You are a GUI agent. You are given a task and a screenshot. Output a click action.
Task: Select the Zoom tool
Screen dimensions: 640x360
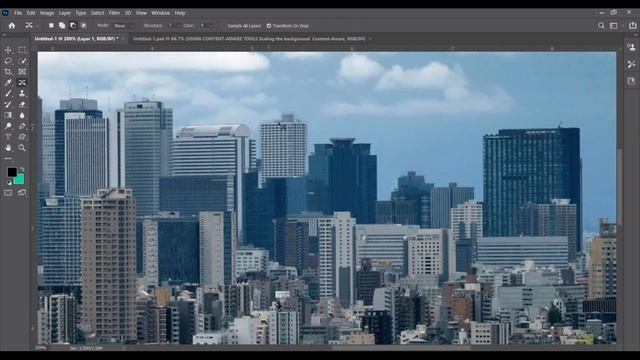click(22, 148)
